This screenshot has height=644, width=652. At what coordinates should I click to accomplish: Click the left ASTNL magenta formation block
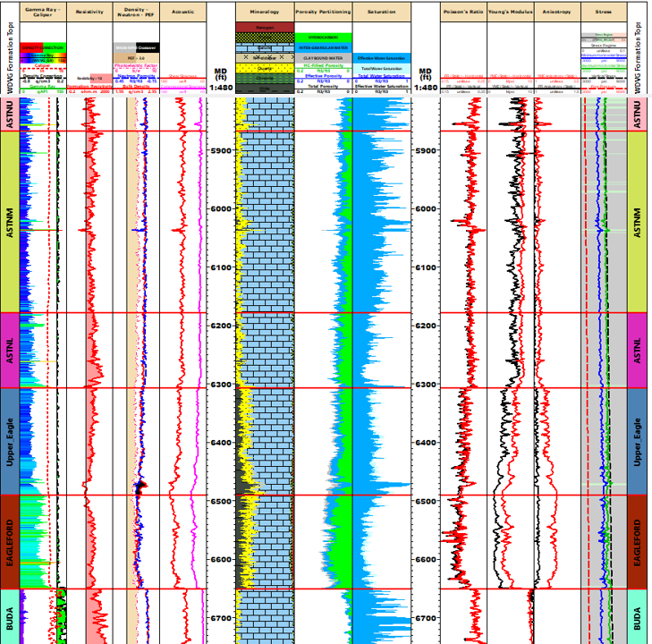pos(10,350)
